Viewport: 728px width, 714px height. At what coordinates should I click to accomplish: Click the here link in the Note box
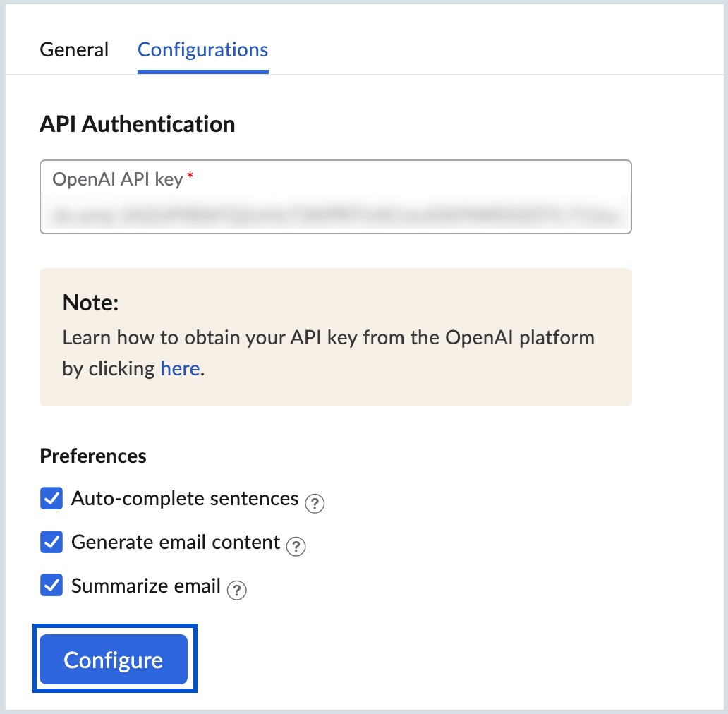[x=179, y=368]
